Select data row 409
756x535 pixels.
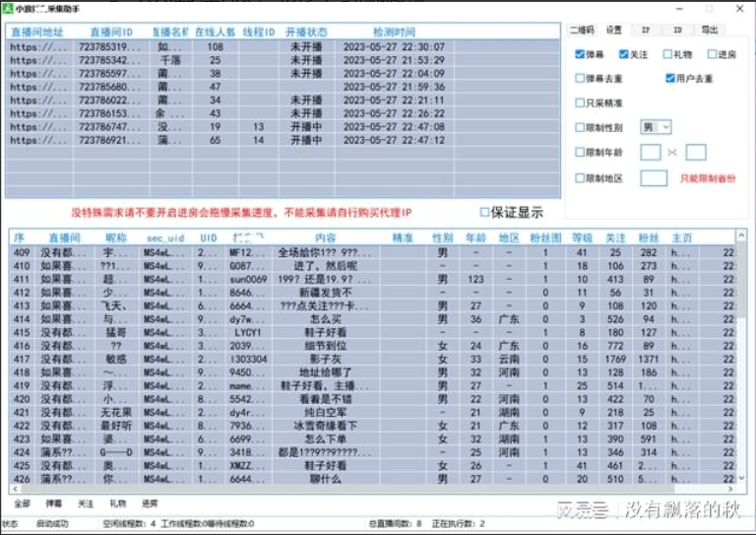click(x=373, y=252)
